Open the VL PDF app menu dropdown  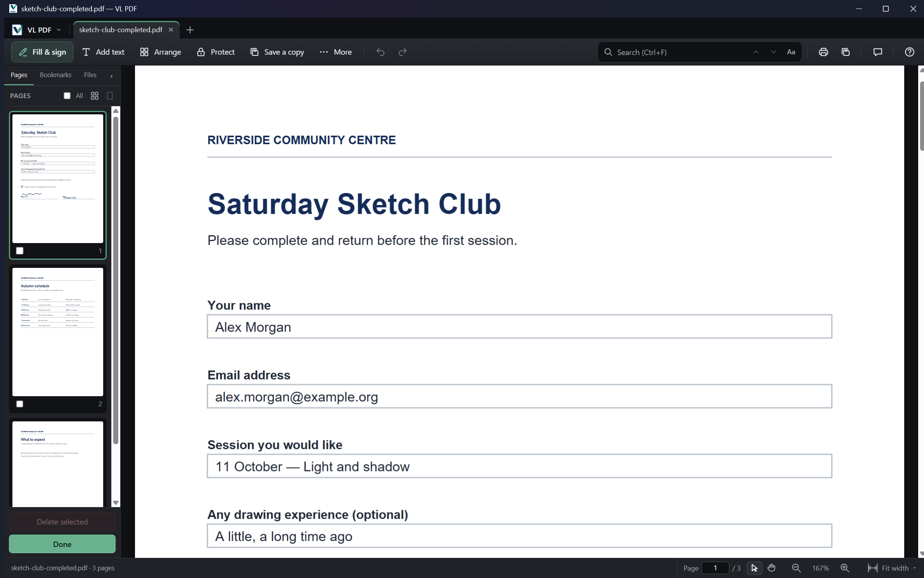pyautogui.click(x=37, y=30)
